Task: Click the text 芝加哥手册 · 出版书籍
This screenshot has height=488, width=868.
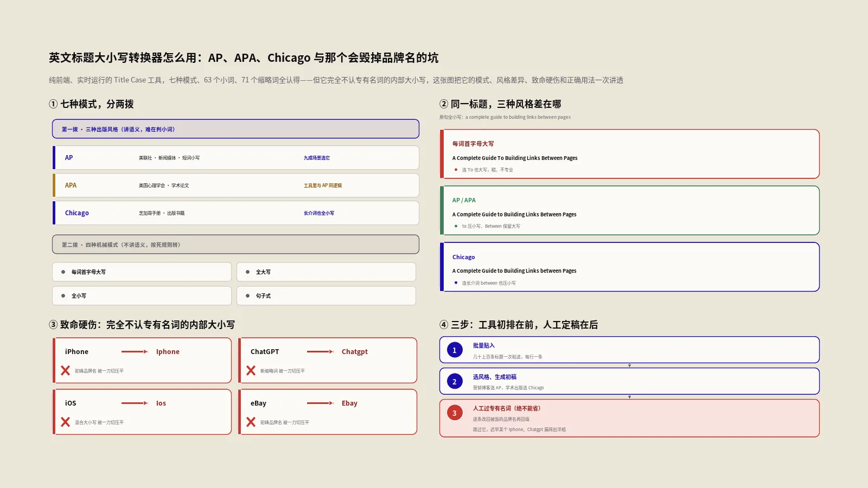Action: [x=162, y=214]
